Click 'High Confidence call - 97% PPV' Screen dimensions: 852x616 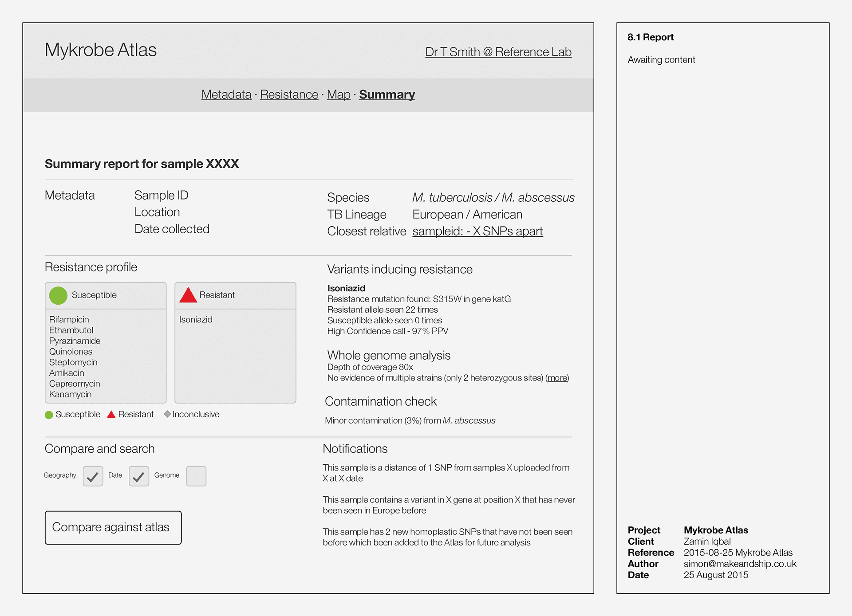(388, 331)
